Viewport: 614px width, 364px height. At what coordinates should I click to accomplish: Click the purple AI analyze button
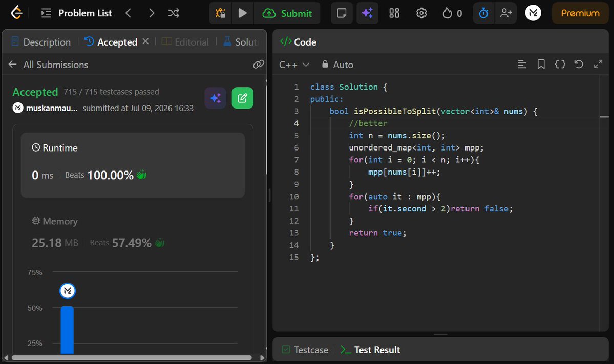click(216, 98)
